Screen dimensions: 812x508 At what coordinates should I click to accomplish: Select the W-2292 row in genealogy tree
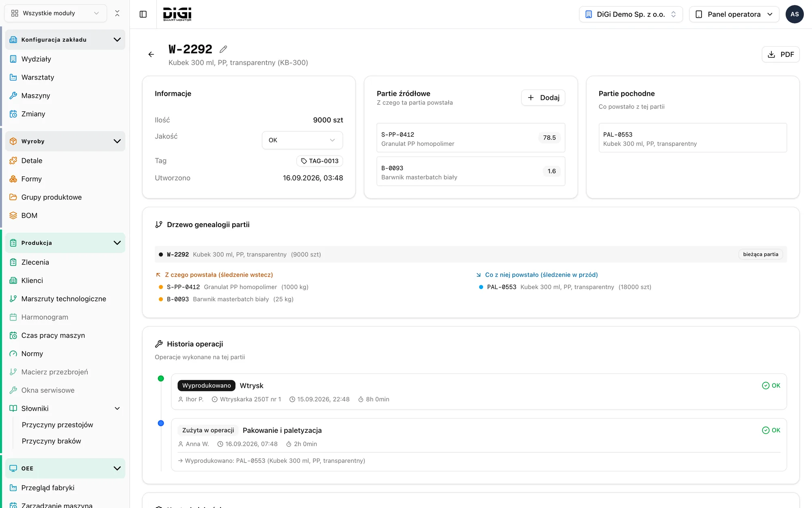(471, 254)
